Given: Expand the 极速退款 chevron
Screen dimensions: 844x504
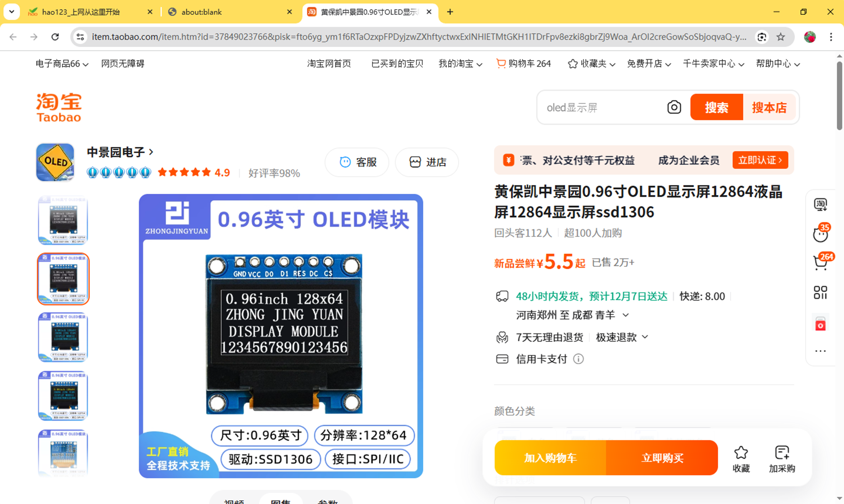Looking at the screenshot, I should [645, 337].
